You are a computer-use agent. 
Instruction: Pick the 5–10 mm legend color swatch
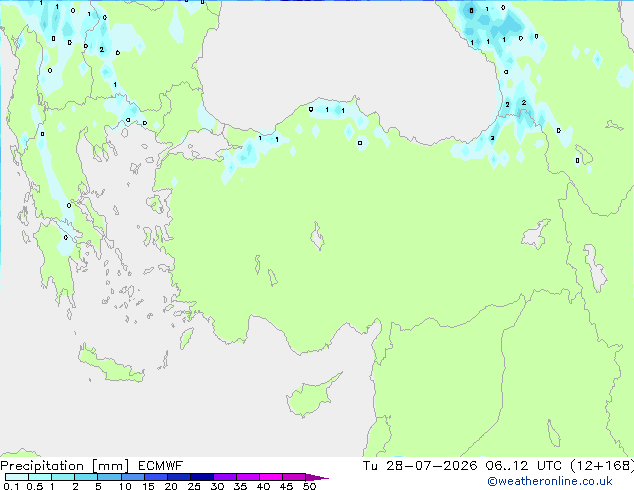pos(109,477)
